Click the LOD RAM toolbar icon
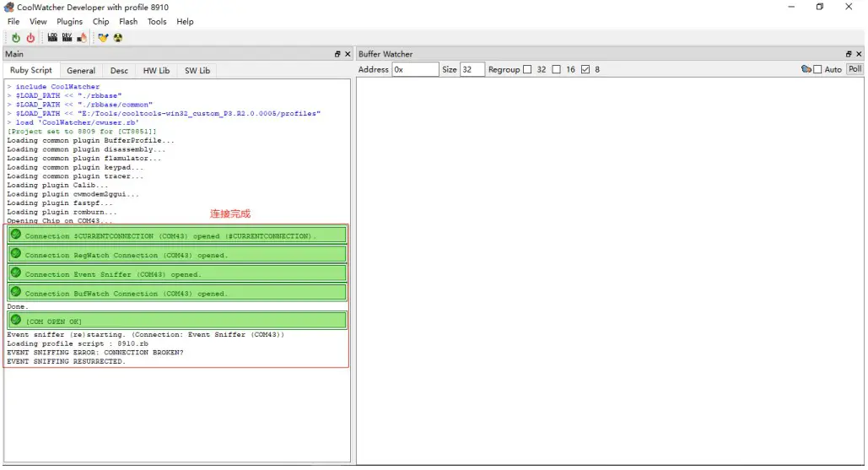This screenshot has width=868, height=470. (x=52, y=38)
